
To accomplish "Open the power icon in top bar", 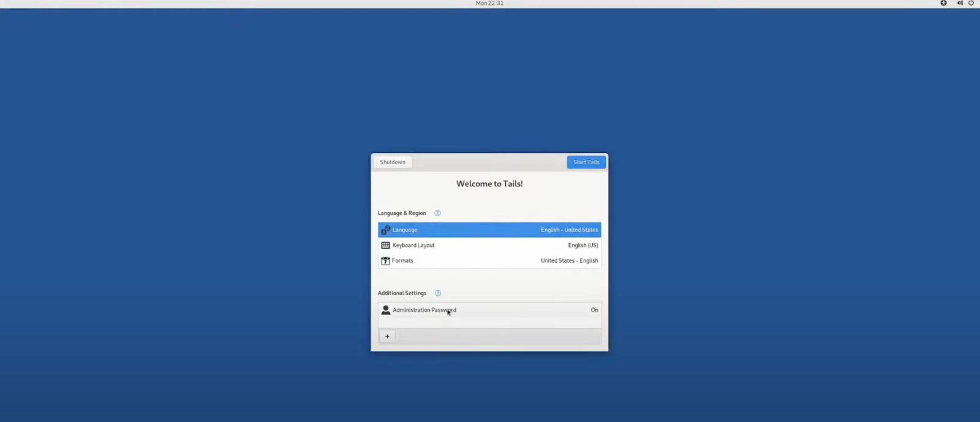I will 971,3.
